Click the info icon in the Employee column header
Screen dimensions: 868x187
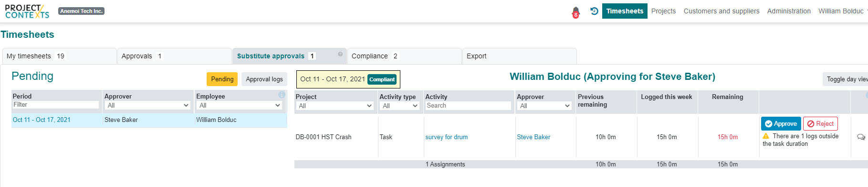point(282,95)
